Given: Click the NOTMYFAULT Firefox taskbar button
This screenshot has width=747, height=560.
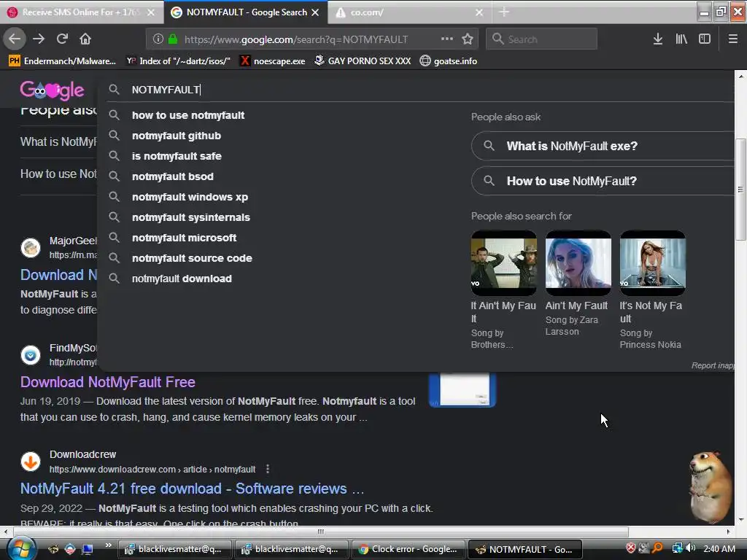Looking at the screenshot, I should [x=525, y=549].
